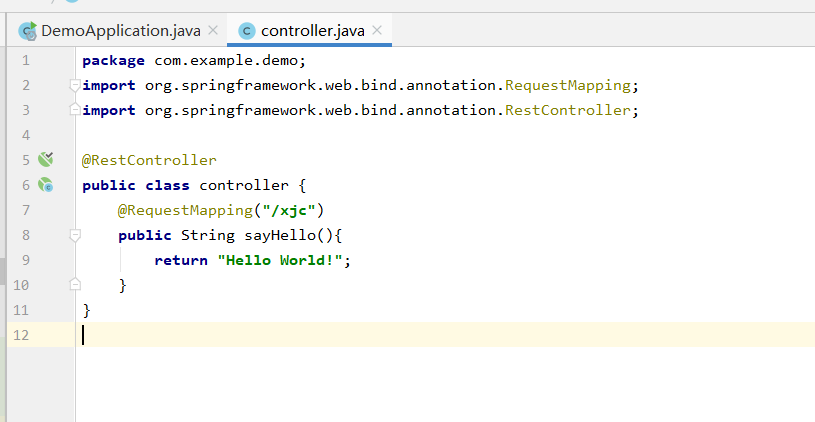Click the return keyword on line 9
This screenshot has height=422, width=815.
point(181,260)
